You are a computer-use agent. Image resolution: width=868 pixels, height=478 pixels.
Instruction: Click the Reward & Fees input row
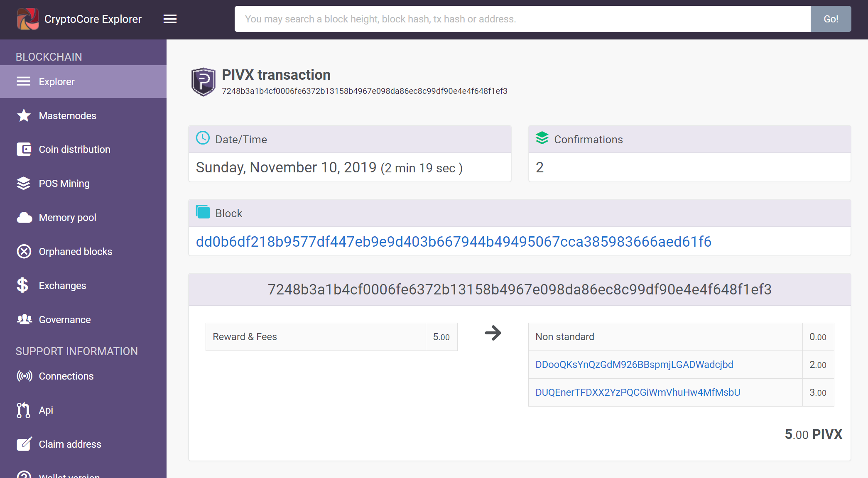(331, 337)
